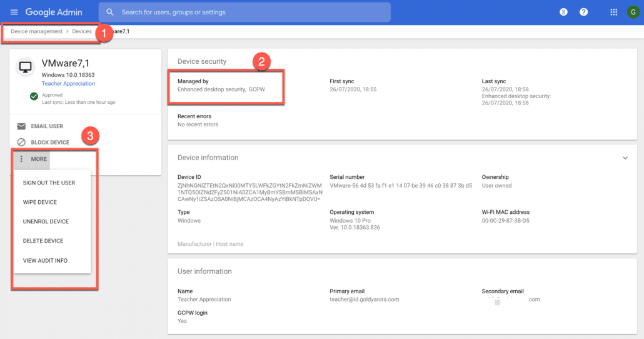Choose UNENROL DEVICE option

(x=46, y=221)
